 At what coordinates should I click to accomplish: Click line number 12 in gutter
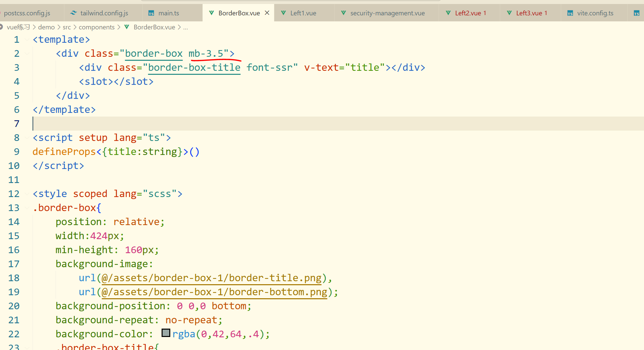tap(14, 194)
